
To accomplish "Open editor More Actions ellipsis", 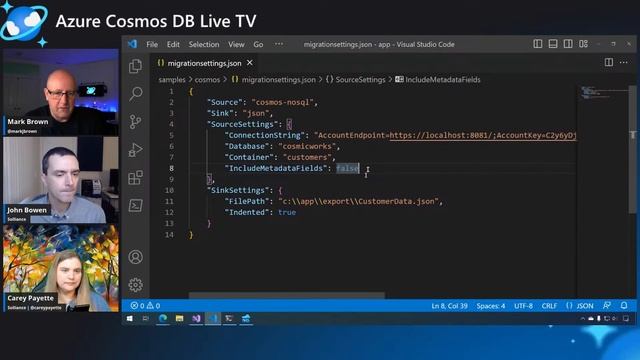I will click(x=624, y=62).
